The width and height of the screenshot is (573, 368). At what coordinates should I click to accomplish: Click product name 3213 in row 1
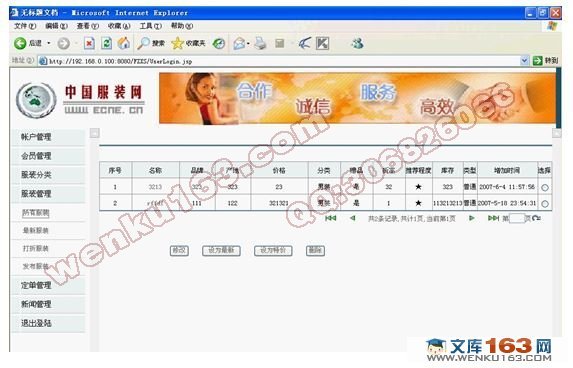(155, 187)
